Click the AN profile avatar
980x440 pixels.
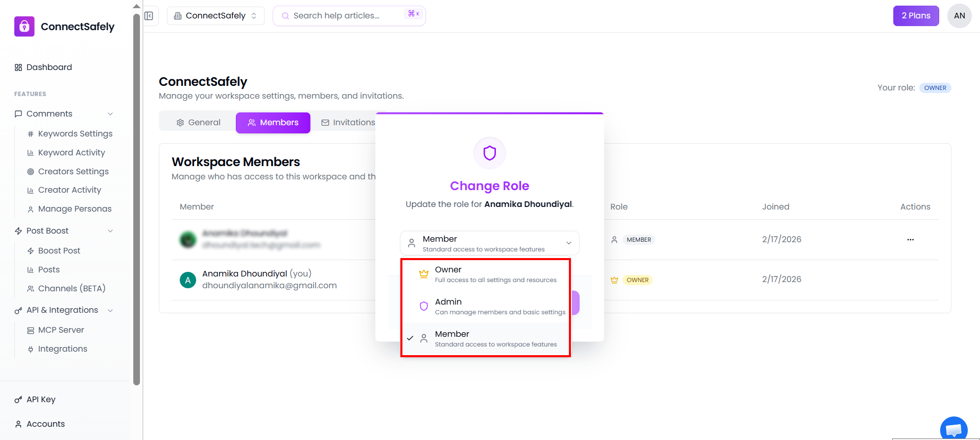coord(959,16)
